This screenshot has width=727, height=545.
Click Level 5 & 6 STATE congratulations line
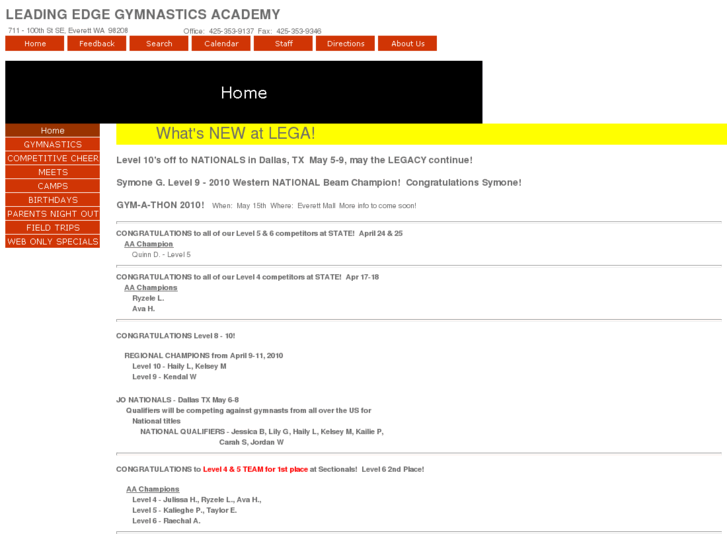tap(259, 233)
